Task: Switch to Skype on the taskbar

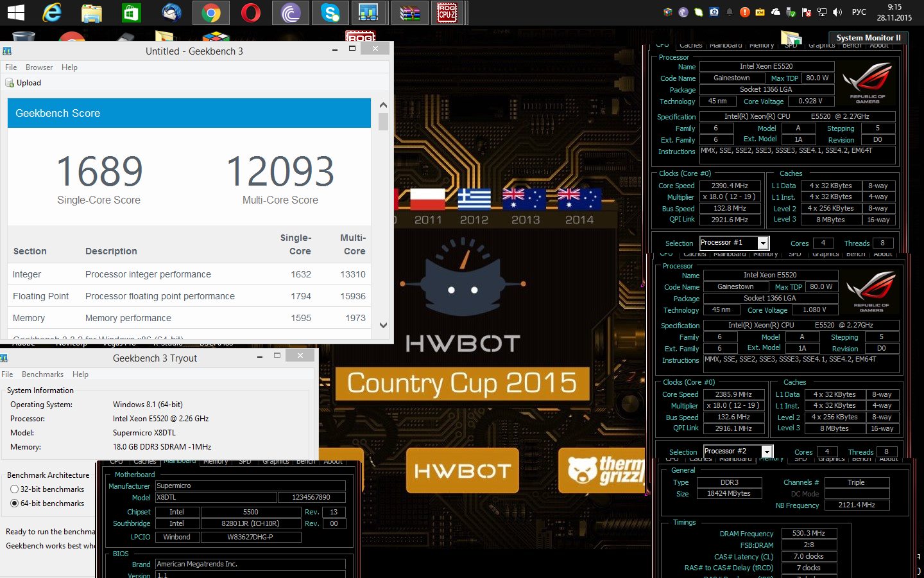Action: (x=330, y=12)
